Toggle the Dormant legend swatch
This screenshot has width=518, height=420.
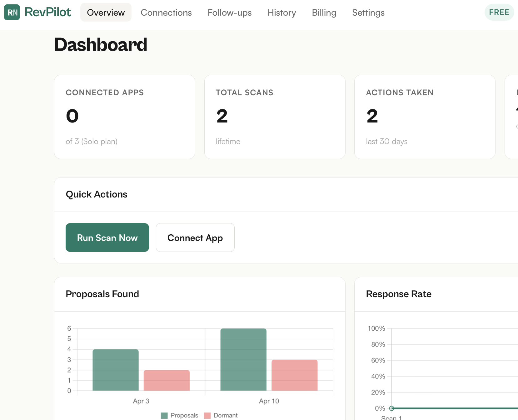coord(207,415)
